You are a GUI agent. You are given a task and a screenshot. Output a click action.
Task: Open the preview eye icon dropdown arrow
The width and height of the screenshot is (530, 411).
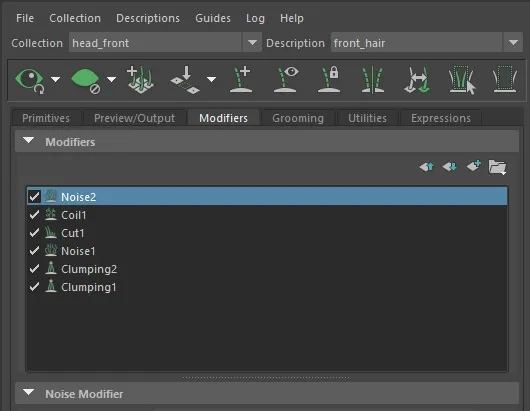55,79
